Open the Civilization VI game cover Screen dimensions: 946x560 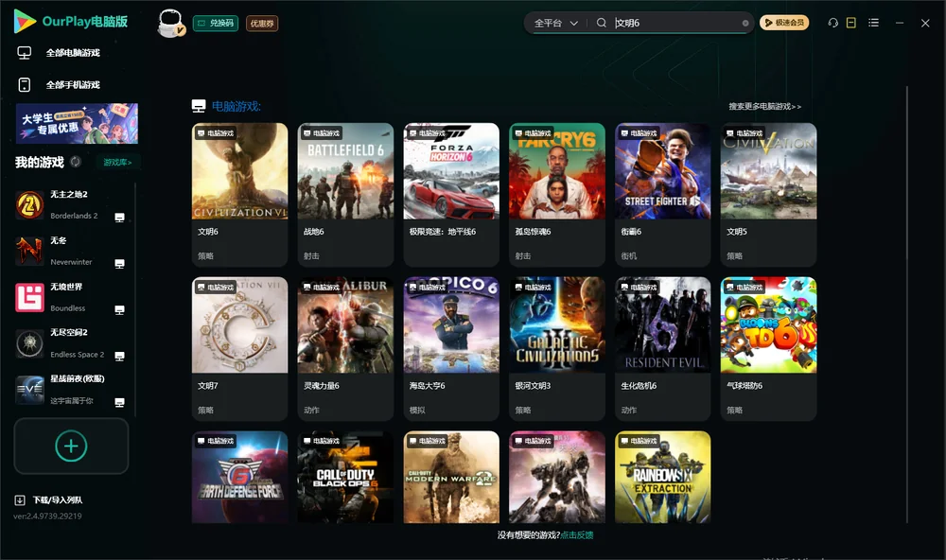tap(239, 171)
